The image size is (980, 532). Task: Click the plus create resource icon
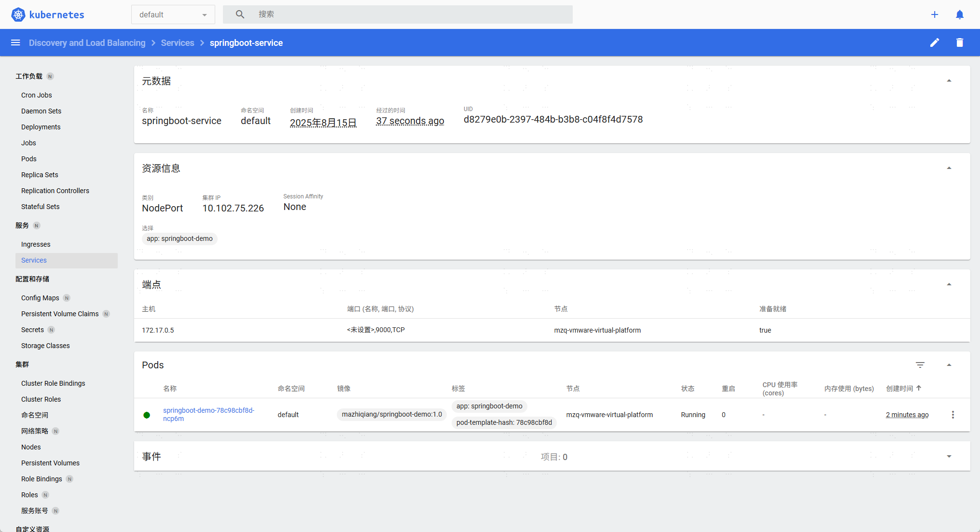[935, 14]
